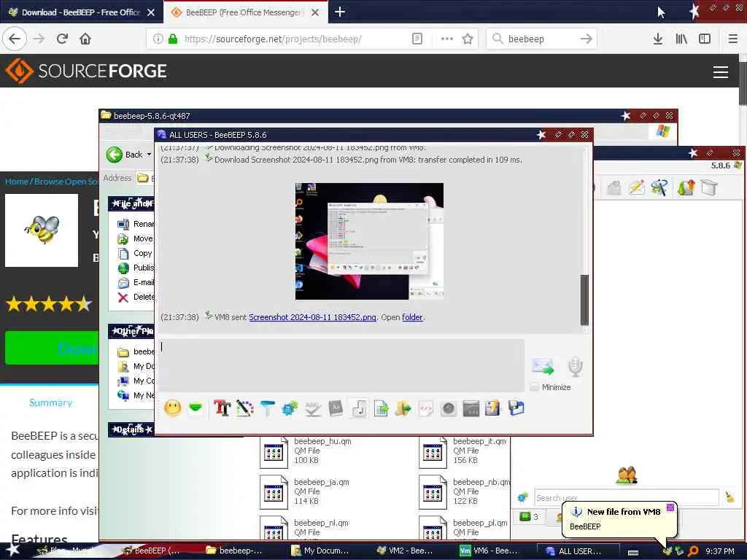747x560 pixels.
Task: Click the chat window vertical scrollbar
Action: point(584,300)
